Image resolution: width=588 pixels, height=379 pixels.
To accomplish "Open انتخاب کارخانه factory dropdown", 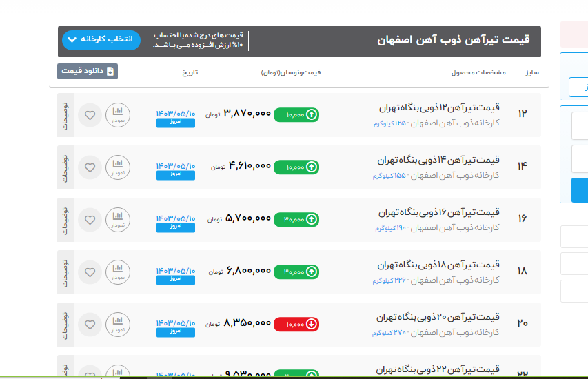I will click(x=101, y=40).
